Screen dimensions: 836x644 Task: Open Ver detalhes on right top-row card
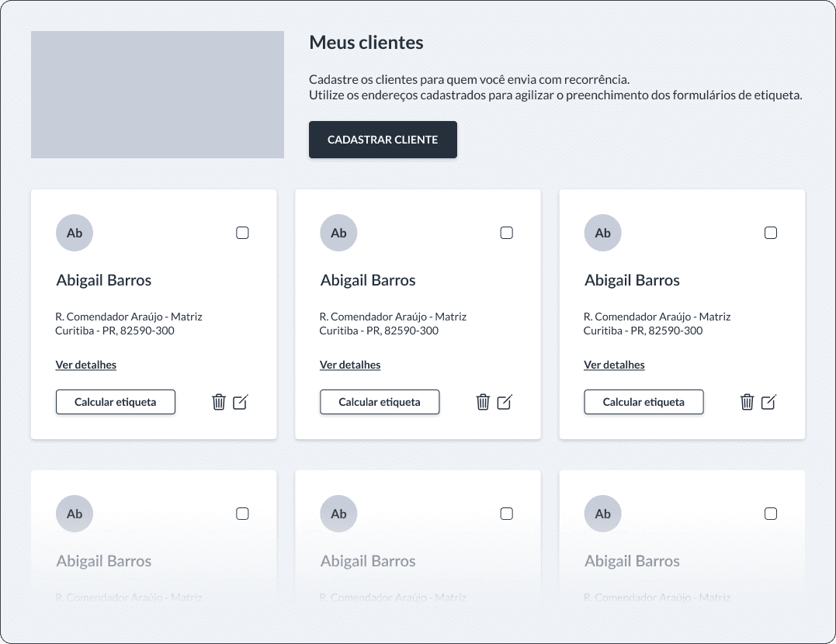tap(614, 365)
